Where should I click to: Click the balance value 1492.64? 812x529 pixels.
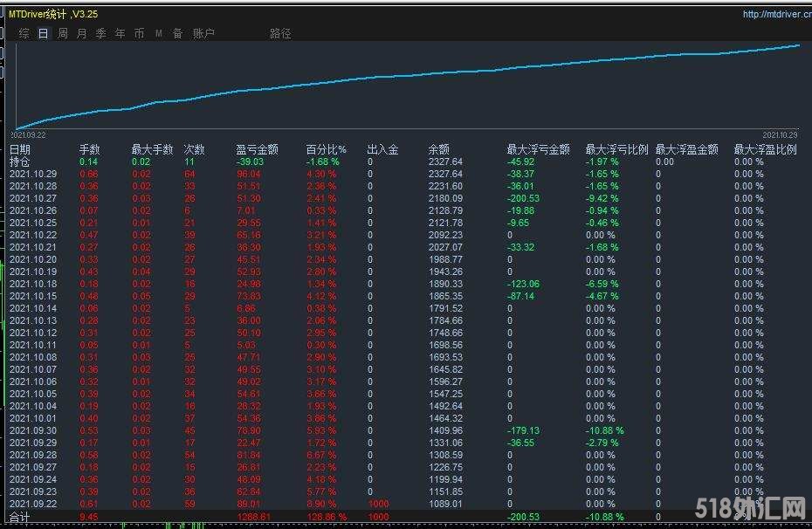445,406
